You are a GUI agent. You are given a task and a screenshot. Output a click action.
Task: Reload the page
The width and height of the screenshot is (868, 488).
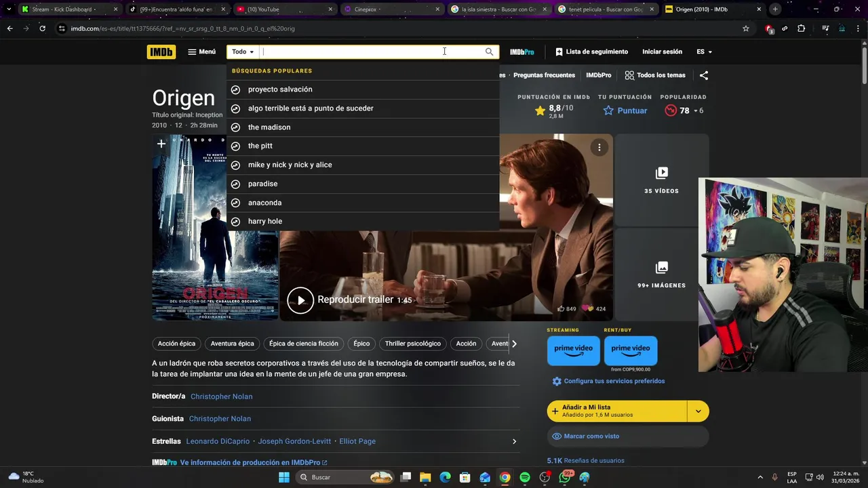click(42, 28)
